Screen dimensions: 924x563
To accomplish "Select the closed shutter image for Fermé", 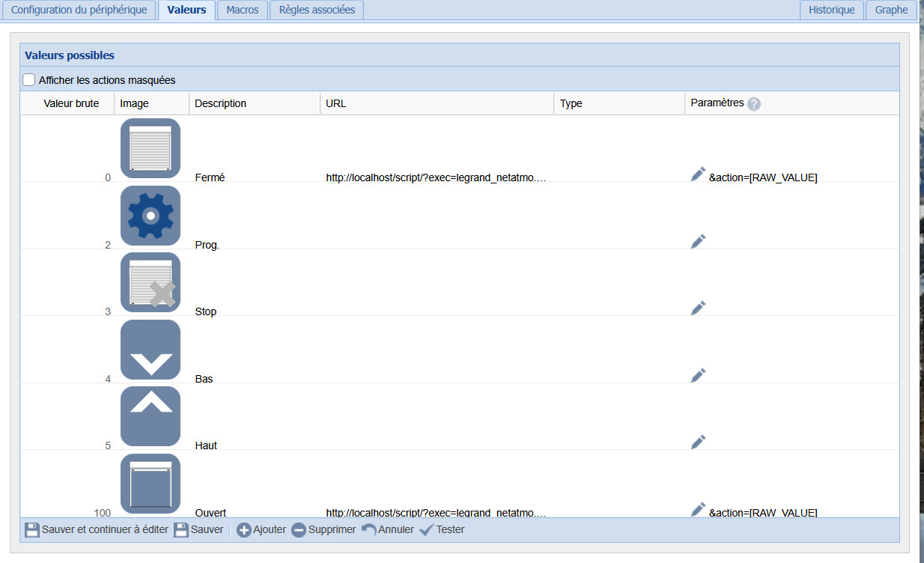I will pos(151,148).
